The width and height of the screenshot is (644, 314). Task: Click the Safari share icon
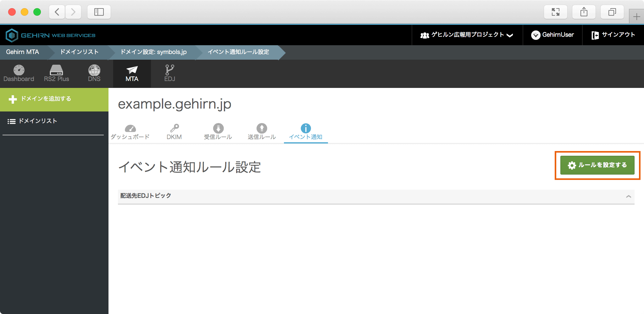[584, 12]
